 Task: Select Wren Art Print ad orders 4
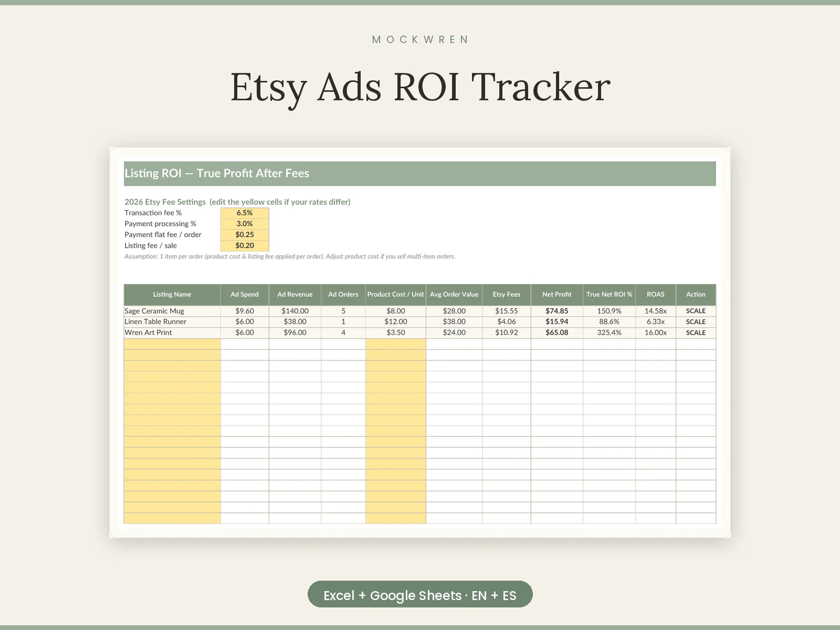click(343, 333)
